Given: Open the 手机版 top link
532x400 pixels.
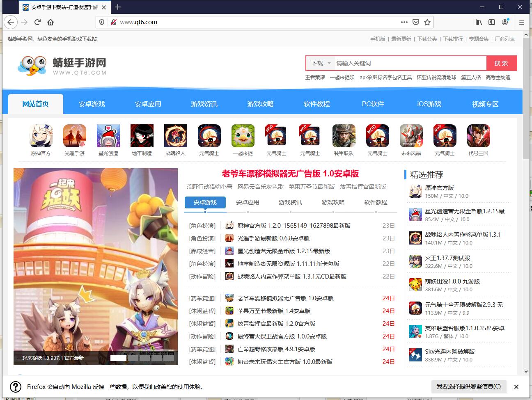Looking at the screenshot, I should [378, 39].
